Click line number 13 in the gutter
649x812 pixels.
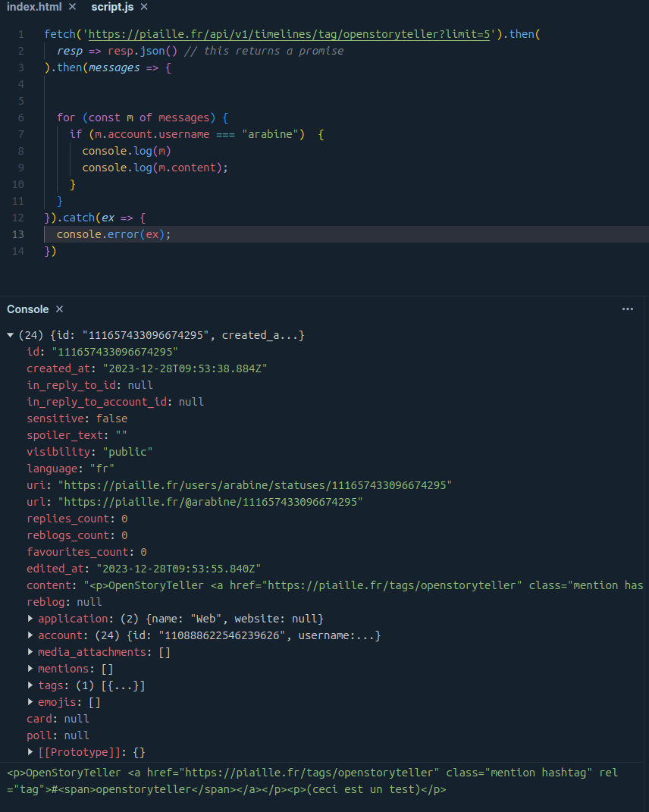(18, 235)
